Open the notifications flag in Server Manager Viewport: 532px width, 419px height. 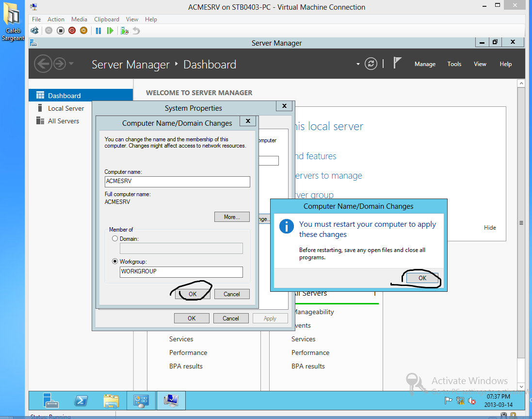[397, 63]
